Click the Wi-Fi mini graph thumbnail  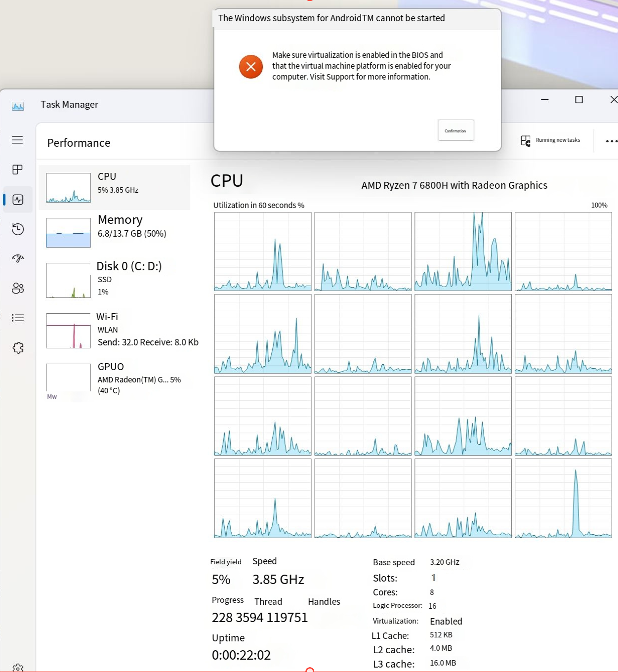click(68, 331)
